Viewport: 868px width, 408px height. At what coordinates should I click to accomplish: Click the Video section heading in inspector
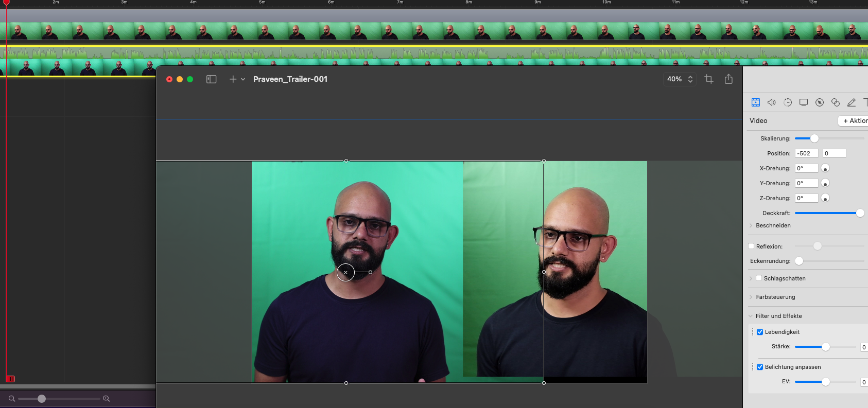click(x=758, y=120)
